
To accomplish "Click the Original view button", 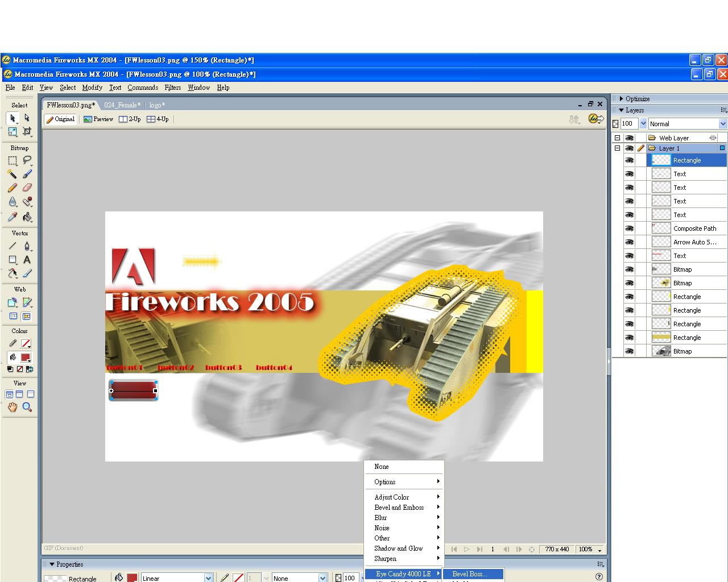I will click(60, 119).
